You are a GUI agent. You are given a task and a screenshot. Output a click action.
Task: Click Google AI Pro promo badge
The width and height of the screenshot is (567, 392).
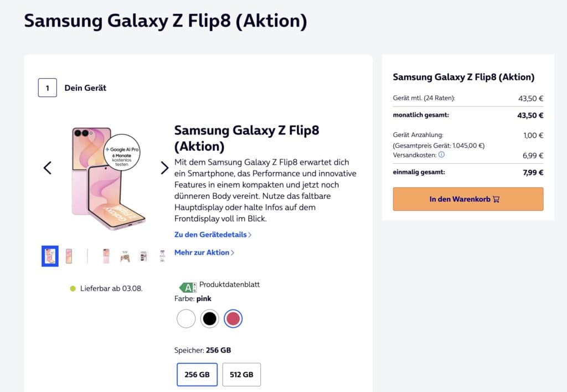click(x=122, y=153)
